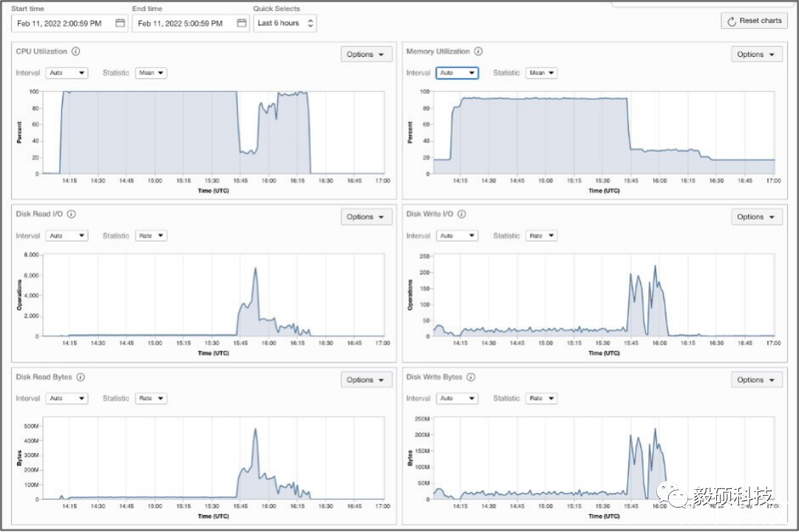Click the Quick Selects label

tap(277, 9)
